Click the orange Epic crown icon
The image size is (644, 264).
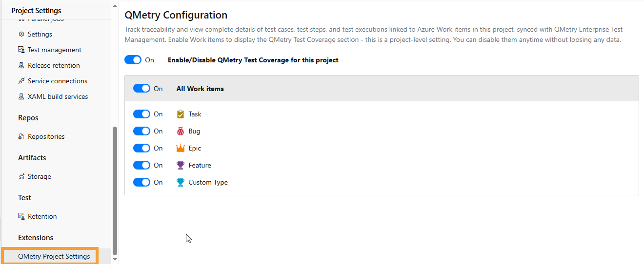tap(181, 148)
